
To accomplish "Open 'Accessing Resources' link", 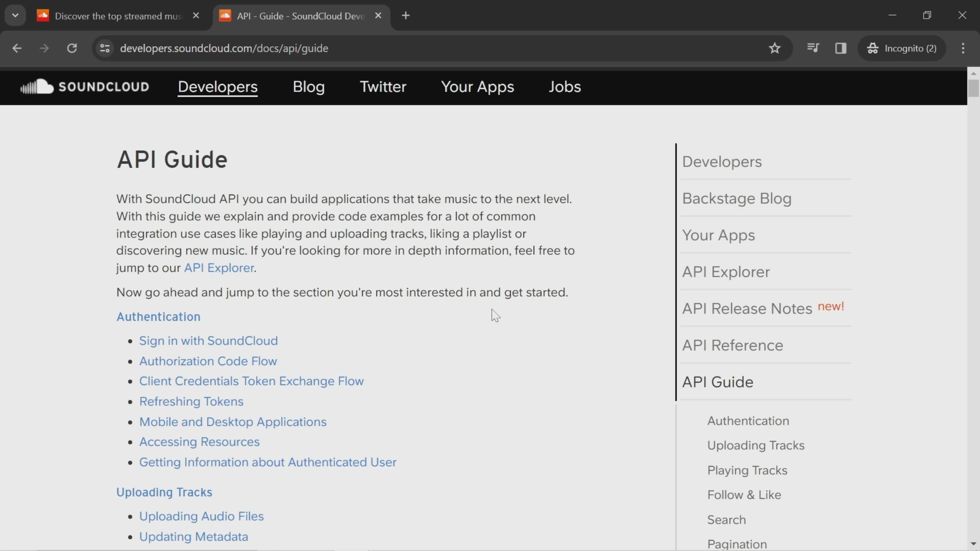I will 199,442.
